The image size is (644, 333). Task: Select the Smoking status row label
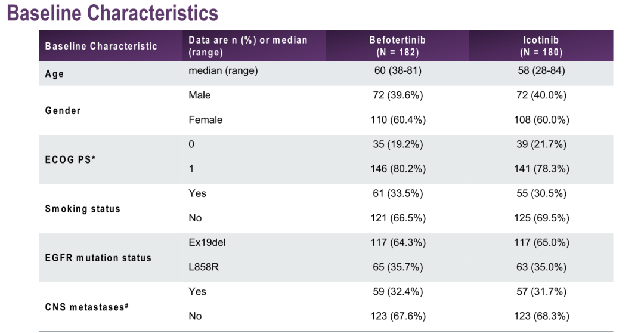tap(82, 209)
